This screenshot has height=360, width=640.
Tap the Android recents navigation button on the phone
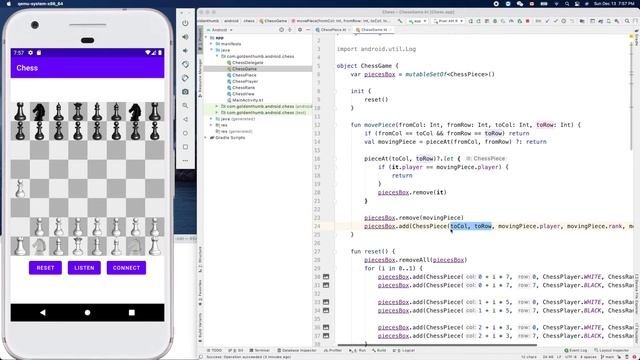tap(131, 313)
